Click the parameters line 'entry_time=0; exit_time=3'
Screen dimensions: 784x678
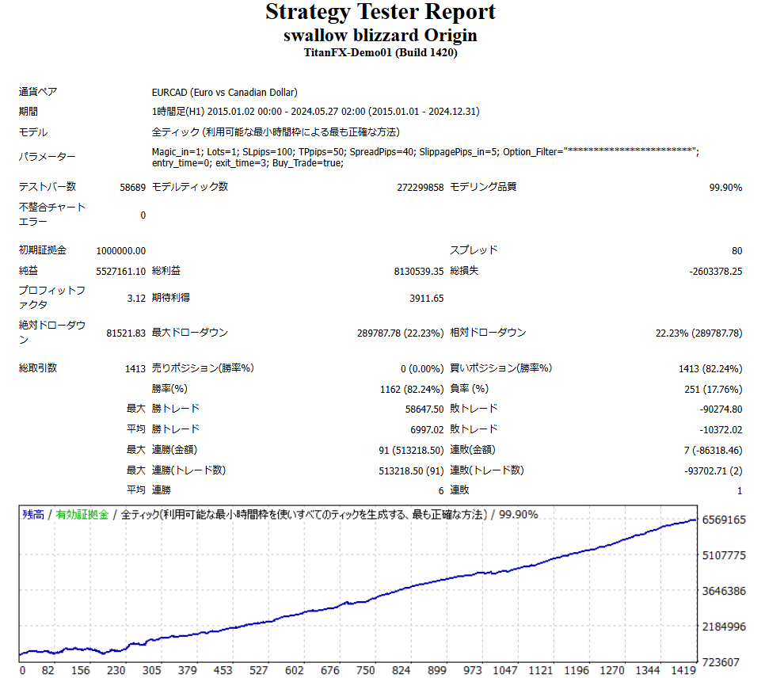[248, 163]
